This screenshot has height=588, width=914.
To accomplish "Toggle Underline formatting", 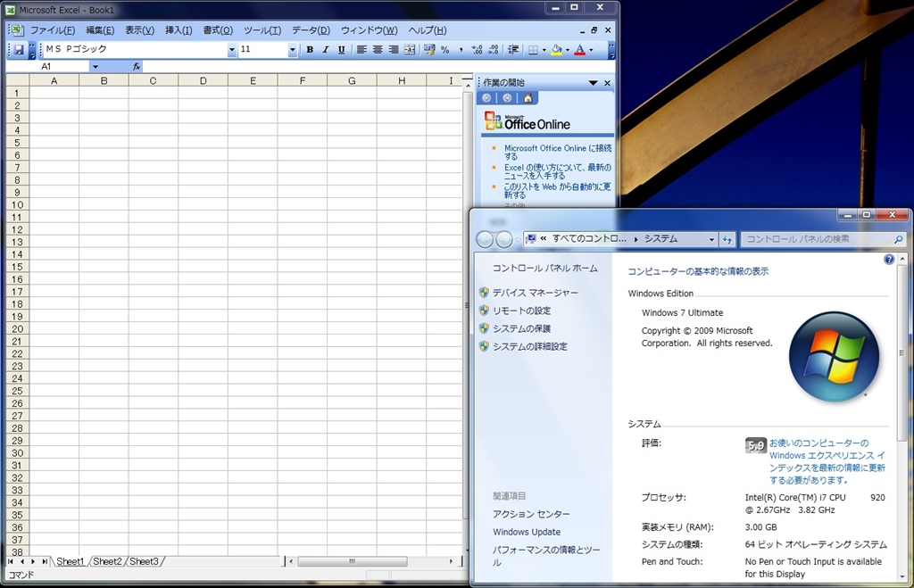I will (341, 50).
